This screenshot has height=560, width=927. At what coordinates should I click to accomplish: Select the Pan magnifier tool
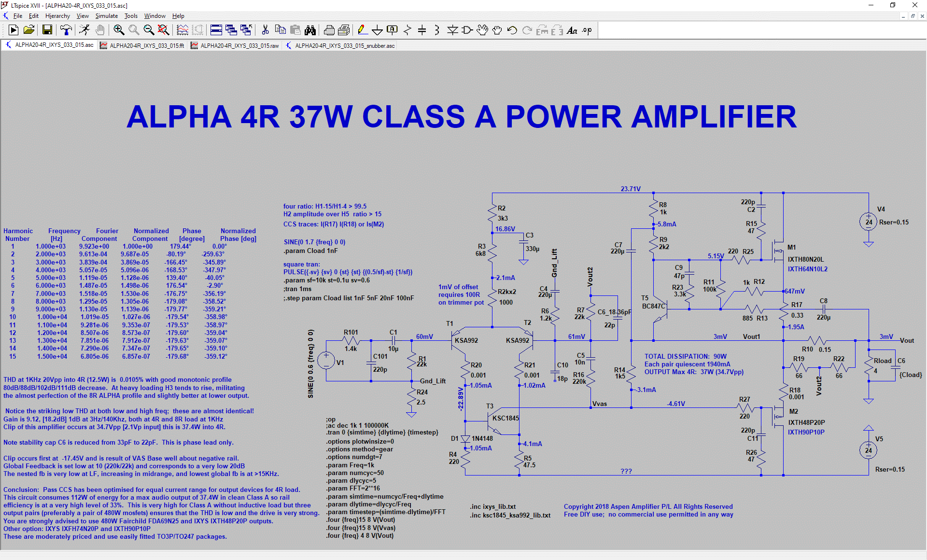(134, 30)
